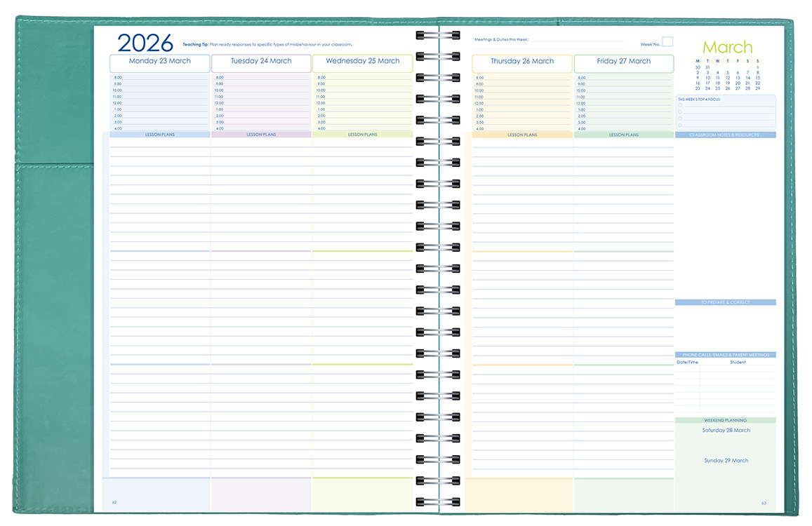Screen dimensions: 812x526
Task: Click the TO PREPARE & CORRECT header
Action: click(726, 302)
